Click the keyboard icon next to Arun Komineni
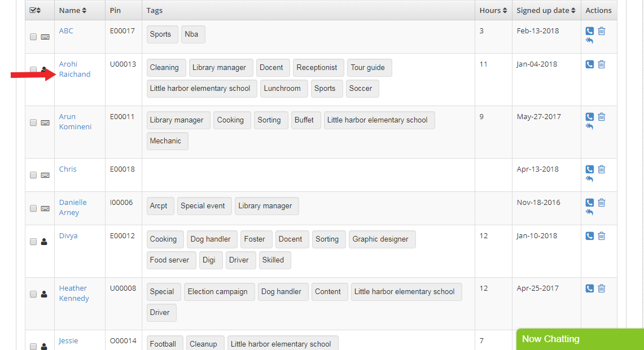Image resolution: width=644 pixels, height=350 pixels. [x=45, y=123]
